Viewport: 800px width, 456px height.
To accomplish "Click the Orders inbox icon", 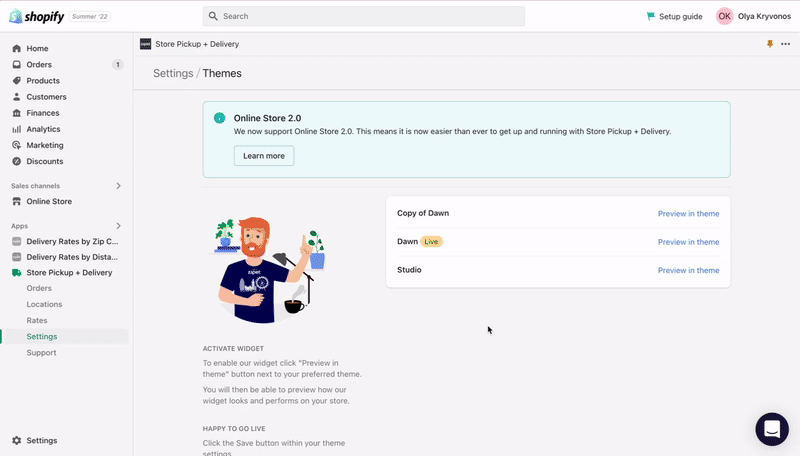I will coord(17,65).
